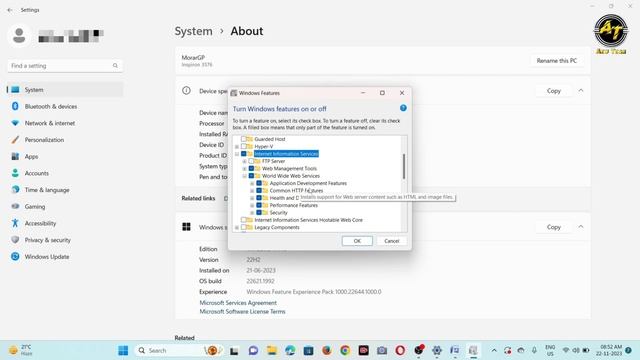Screen dimensions: 640x360
Task: Toggle the World Wide Web Services checkbox
Action: click(x=251, y=176)
